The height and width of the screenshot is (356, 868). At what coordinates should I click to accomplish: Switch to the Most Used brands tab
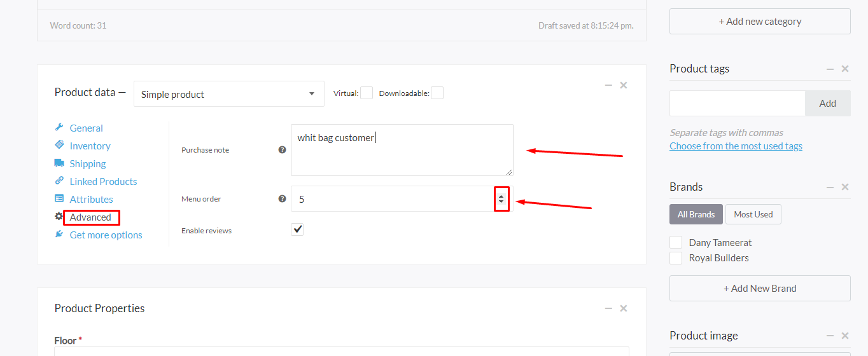point(753,214)
